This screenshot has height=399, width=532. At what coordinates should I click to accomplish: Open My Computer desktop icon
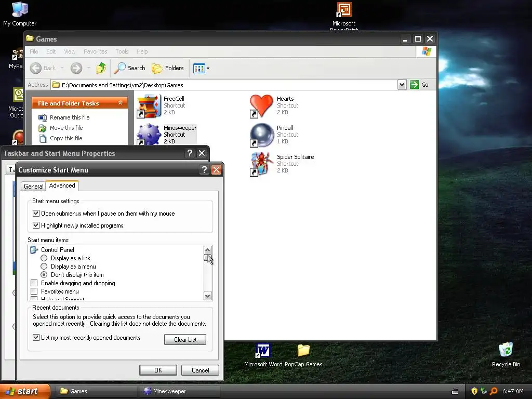coord(20,14)
